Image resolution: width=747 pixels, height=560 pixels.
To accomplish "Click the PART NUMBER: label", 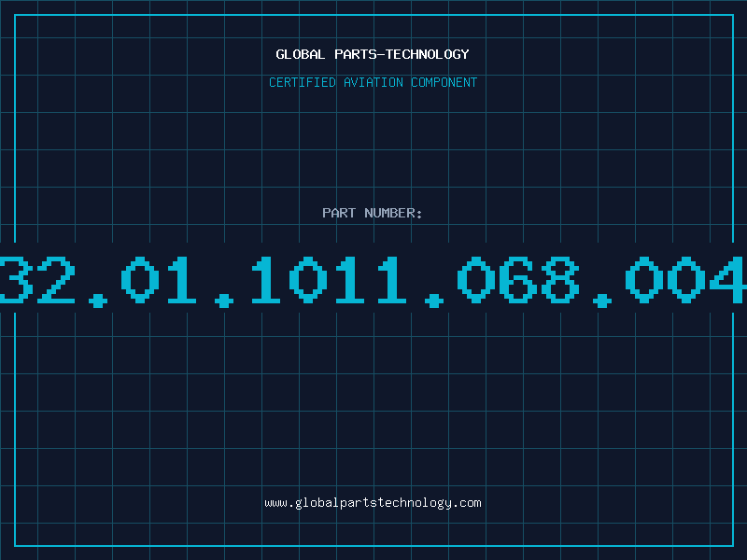I will click(373, 213).
